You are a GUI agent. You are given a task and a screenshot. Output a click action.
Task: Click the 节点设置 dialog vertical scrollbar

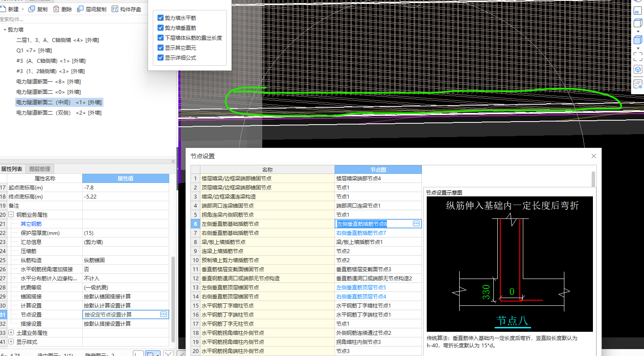click(x=593, y=180)
